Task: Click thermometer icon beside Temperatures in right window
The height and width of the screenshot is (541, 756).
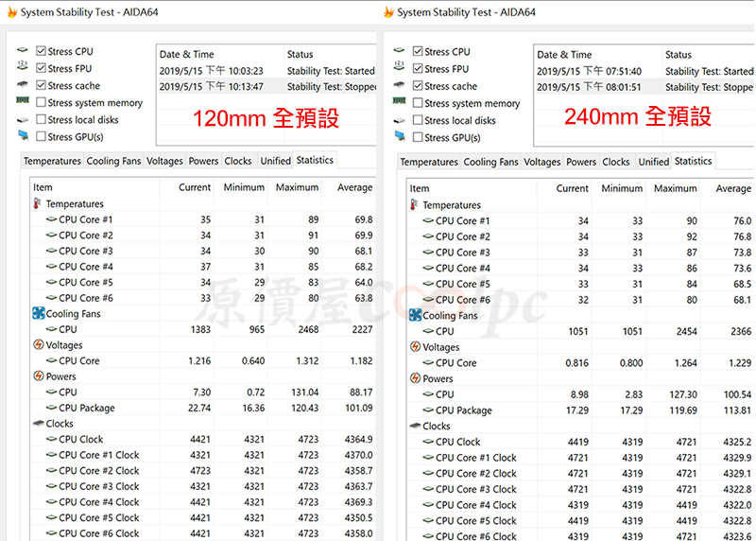Action: click(x=414, y=204)
